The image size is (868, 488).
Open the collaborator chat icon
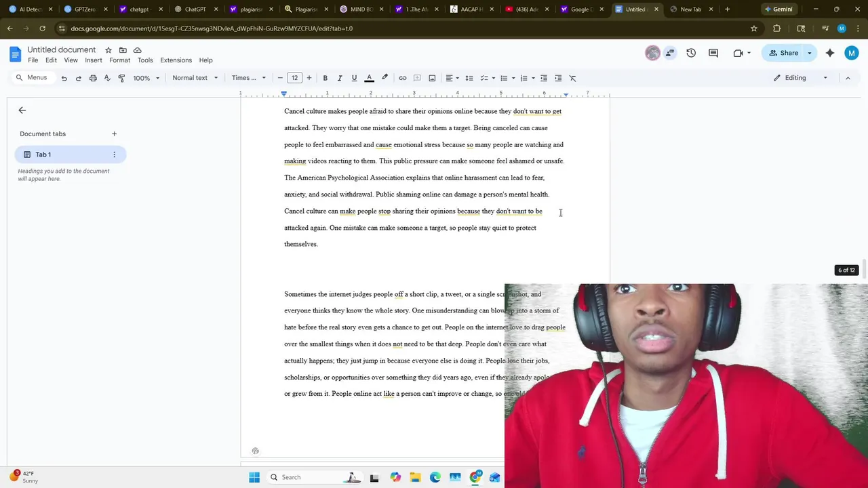tap(670, 53)
